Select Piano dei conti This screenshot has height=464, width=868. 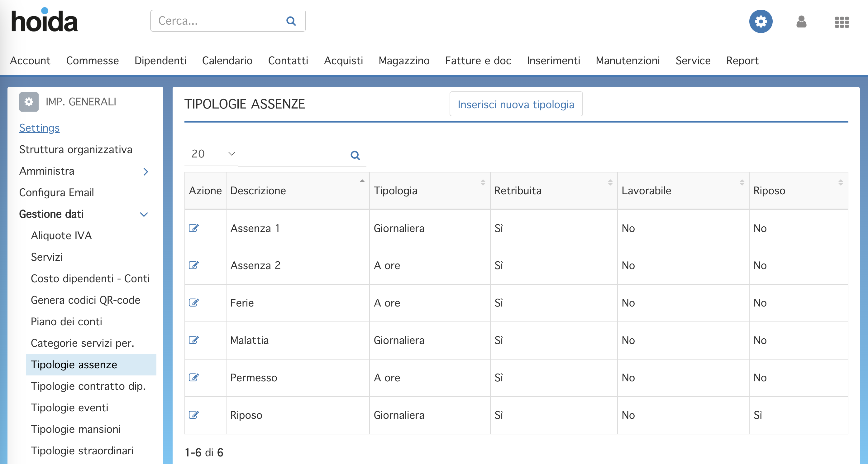tap(66, 322)
